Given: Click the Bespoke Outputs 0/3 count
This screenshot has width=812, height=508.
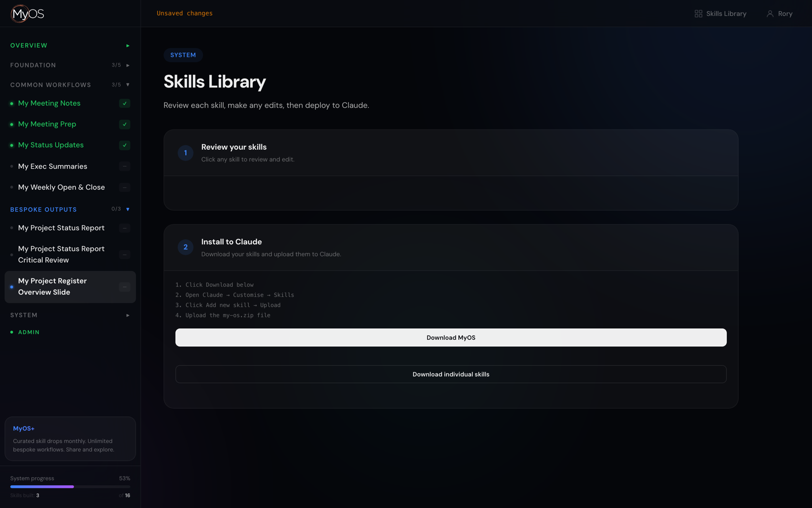Looking at the screenshot, I should [116, 209].
